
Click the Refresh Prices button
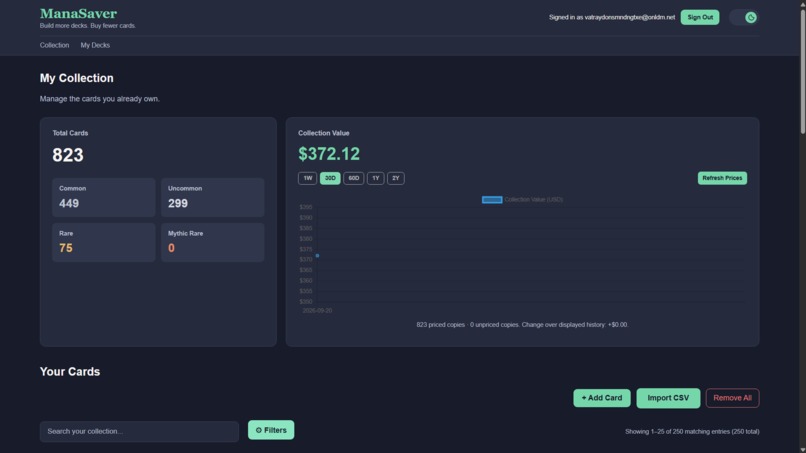click(722, 178)
